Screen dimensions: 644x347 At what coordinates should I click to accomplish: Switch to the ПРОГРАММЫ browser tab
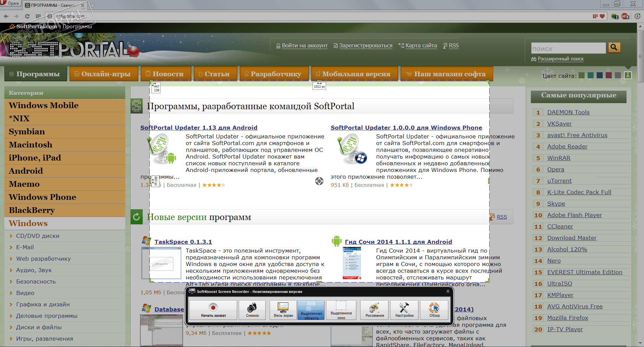click(54, 5)
